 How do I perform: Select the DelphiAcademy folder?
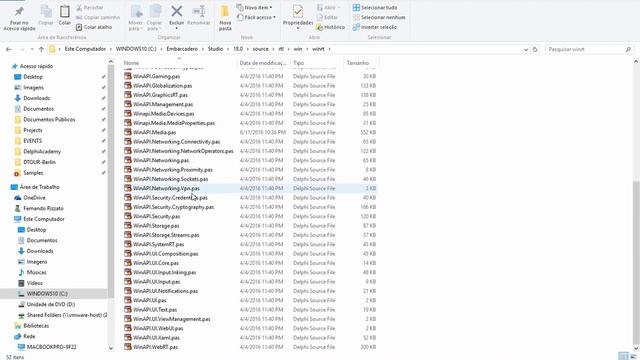coord(38,151)
